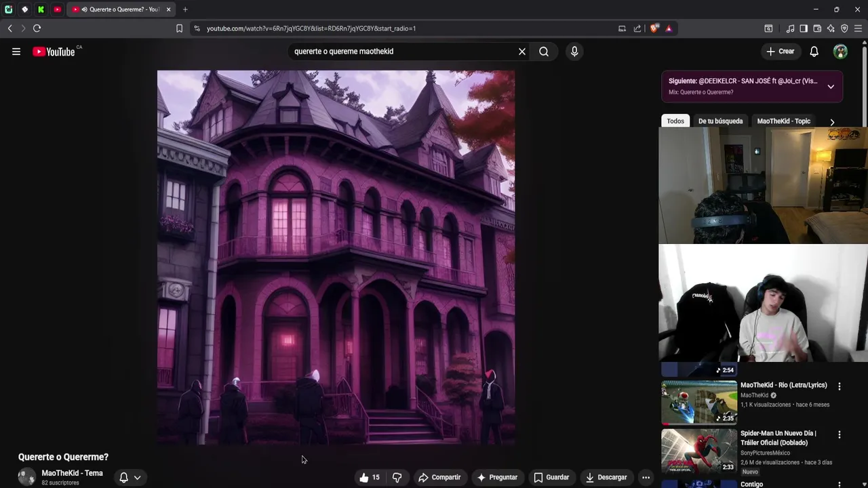868x488 pixels.
Task: View site information icon in address bar
Action: (x=197, y=28)
